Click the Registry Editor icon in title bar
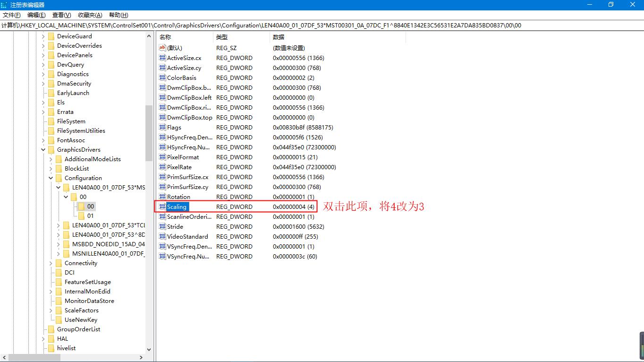The width and height of the screenshot is (644, 362). [4, 5]
